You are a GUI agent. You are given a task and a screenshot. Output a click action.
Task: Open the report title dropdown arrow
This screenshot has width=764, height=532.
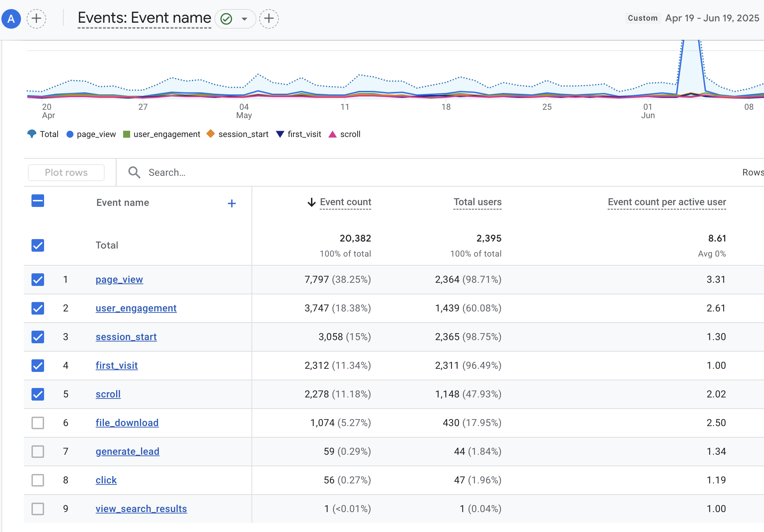click(245, 19)
